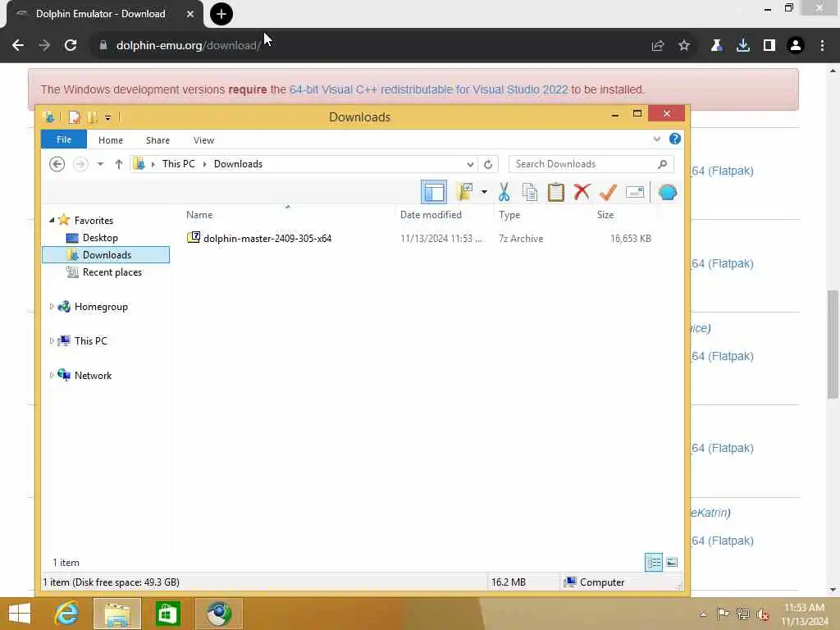The height and width of the screenshot is (630, 840).
Task: Expand the This PC tree node
Action: (x=52, y=340)
